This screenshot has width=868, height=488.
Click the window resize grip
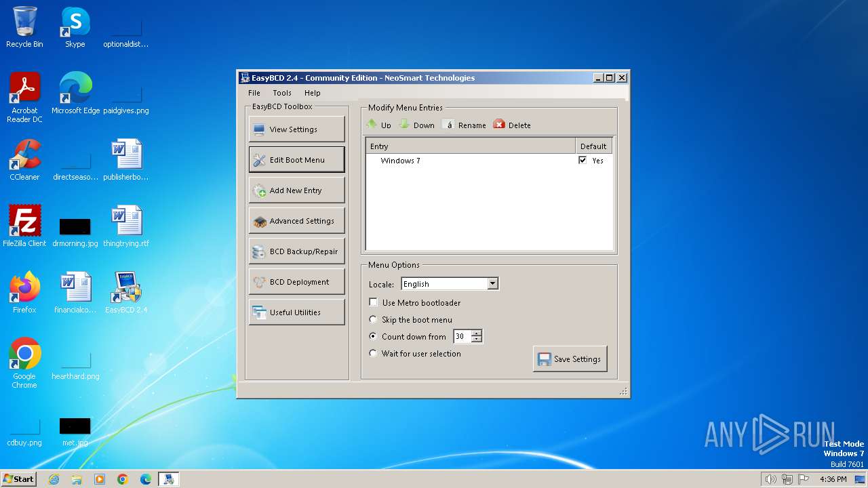624,392
